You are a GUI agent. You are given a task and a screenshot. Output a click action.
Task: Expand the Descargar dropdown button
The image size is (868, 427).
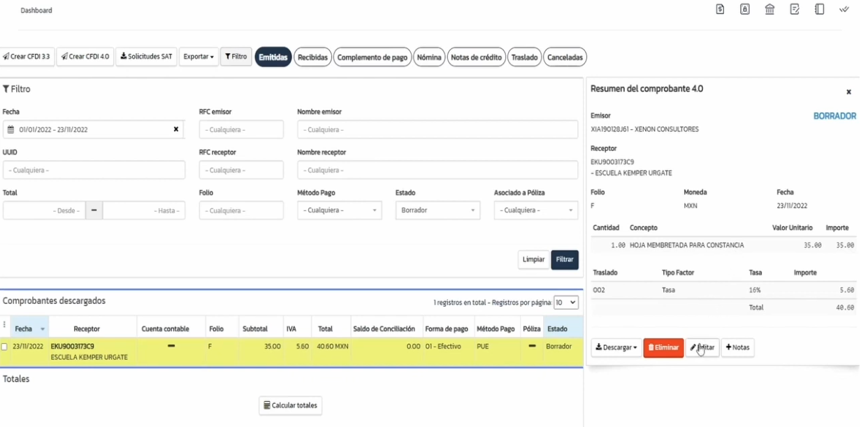[616, 347]
